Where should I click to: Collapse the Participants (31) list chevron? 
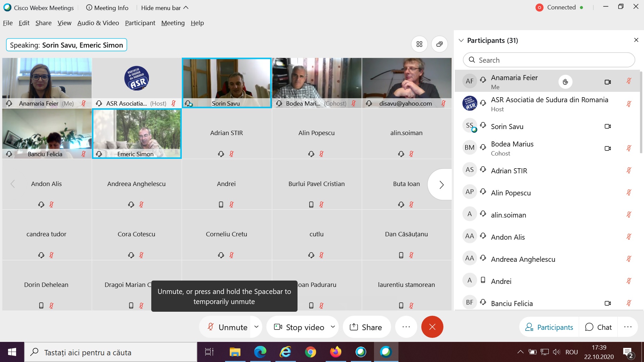point(461,40)
